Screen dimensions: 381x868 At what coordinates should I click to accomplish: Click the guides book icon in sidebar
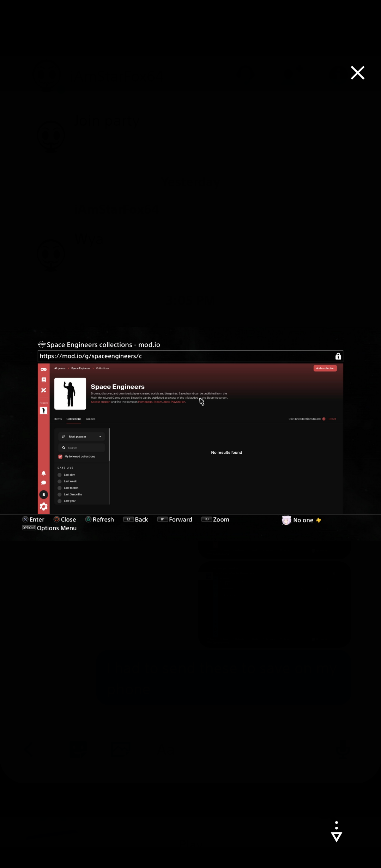pyautogui.click(x=43, y=380)
